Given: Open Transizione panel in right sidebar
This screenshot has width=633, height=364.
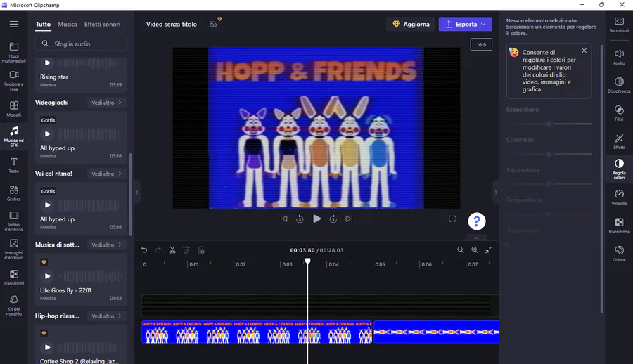Looking at the screenshot, I should pos(619,226).
